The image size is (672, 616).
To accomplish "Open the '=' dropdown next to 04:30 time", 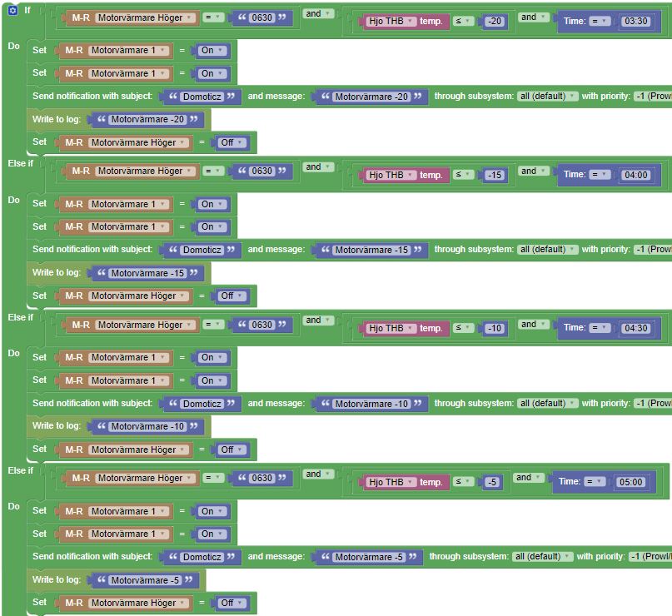I will tap(599, 328).
